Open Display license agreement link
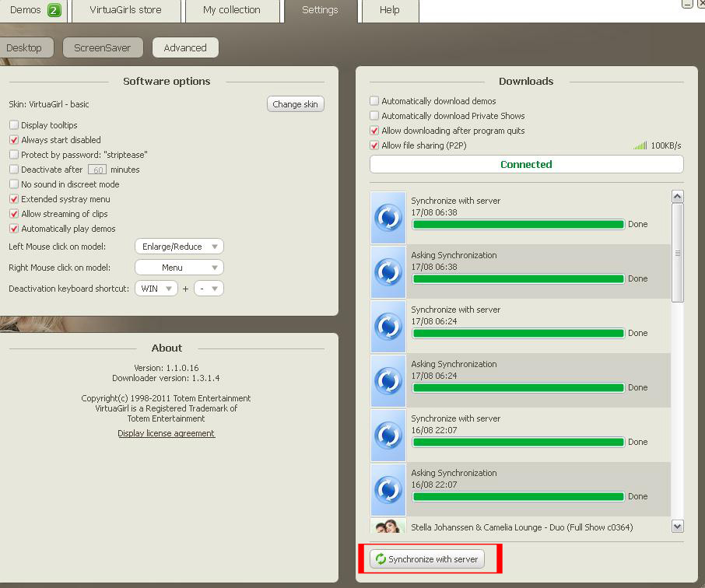This screenshot has height=588, width=705. tap(166, 433)
